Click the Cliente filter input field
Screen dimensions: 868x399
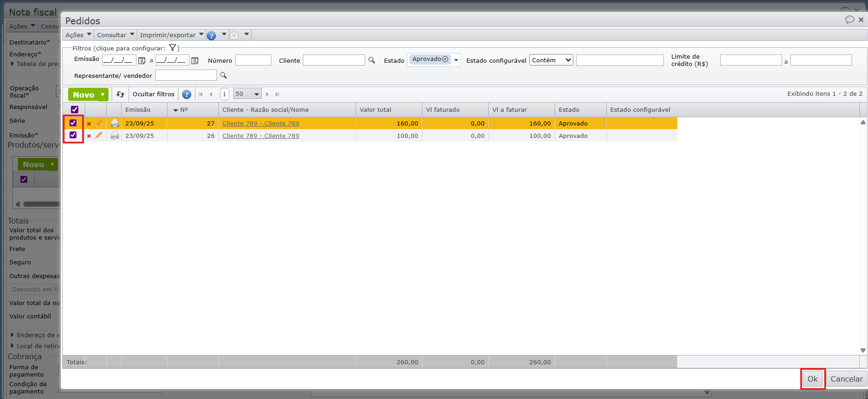pyautogui.click(x=334, y=60)
